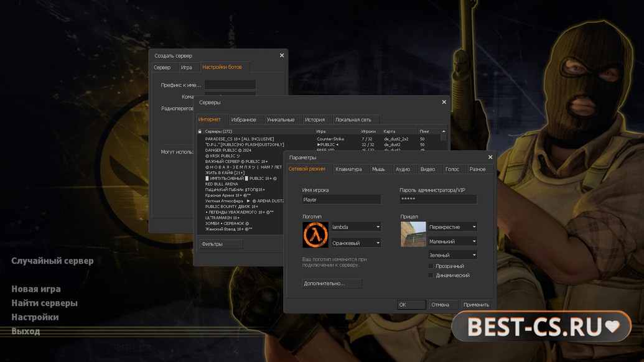The width and height of the screenshot is (644, 362).
Task: Click the lock icon column header in Серверы
Action: (x=200, y=131)
